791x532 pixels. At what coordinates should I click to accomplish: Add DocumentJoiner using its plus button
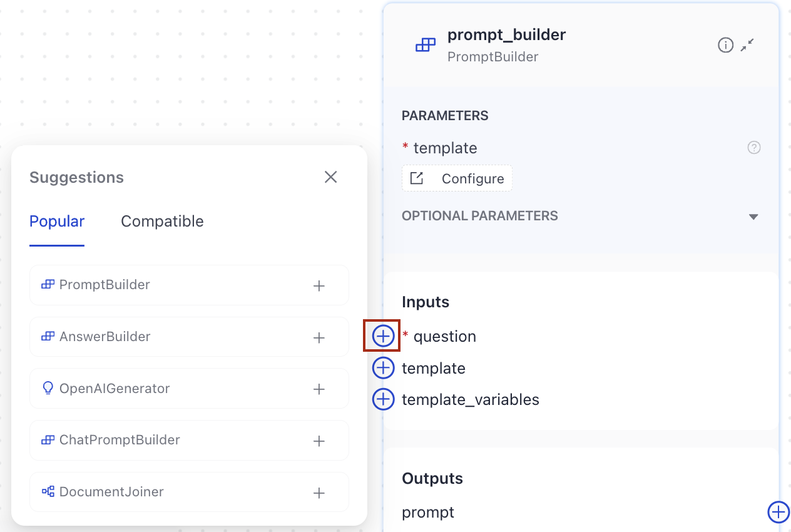319,493
